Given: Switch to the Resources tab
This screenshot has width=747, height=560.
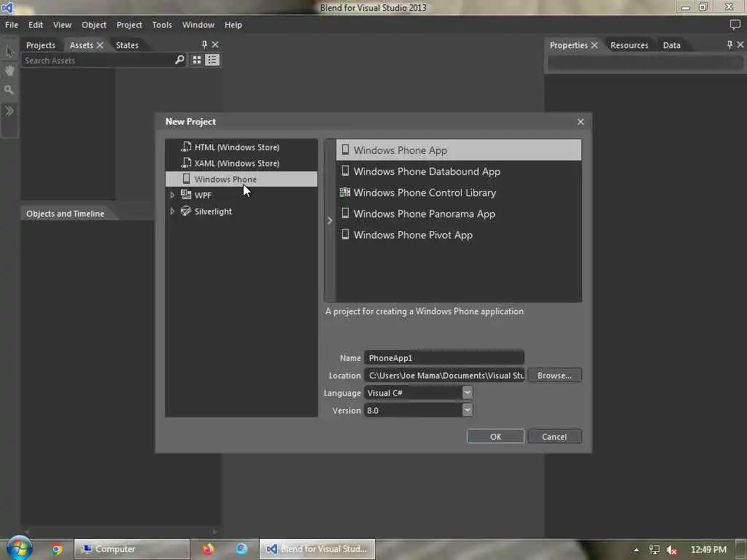Looking at the screenshot, I should coord(630,45).
